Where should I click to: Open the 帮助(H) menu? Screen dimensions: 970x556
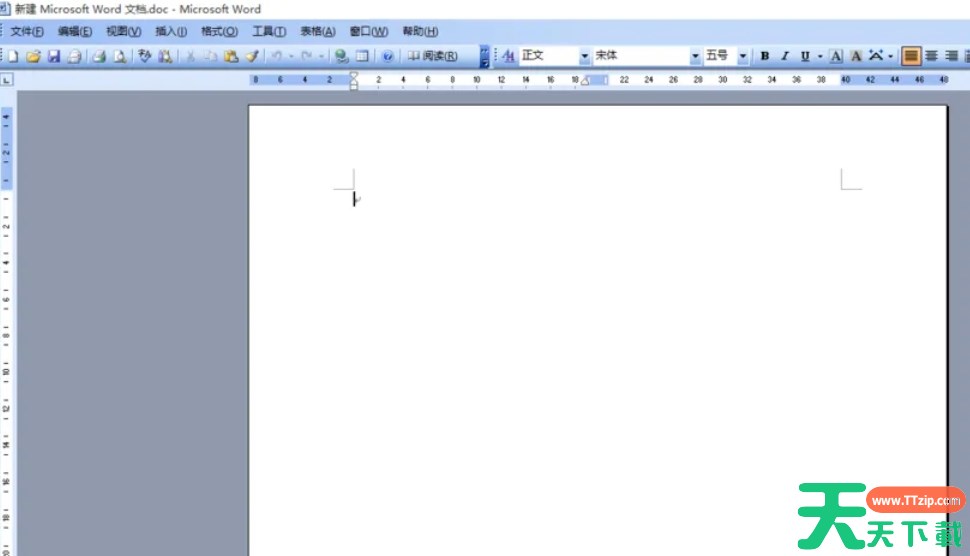[x=420, y=32]
